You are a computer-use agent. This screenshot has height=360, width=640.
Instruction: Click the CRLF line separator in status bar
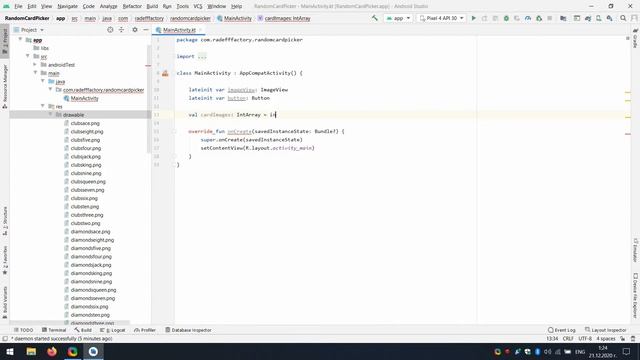click(568, 339)
